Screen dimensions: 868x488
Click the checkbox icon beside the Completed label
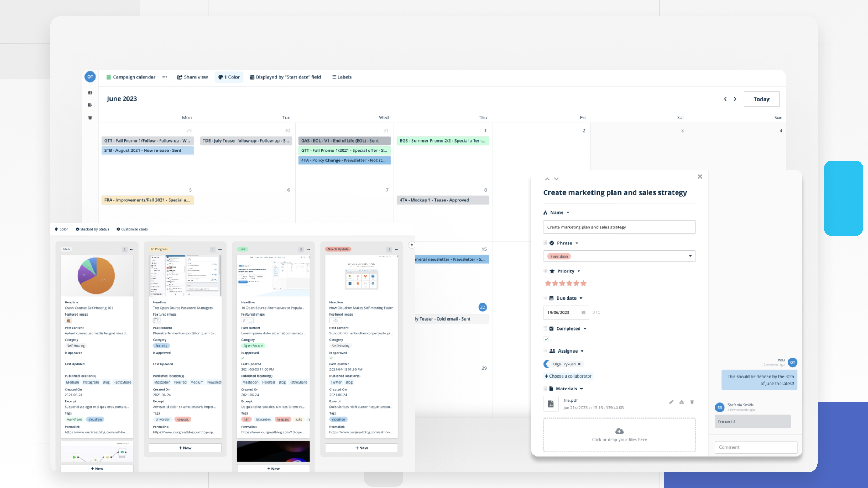click(x=552, y=328)
